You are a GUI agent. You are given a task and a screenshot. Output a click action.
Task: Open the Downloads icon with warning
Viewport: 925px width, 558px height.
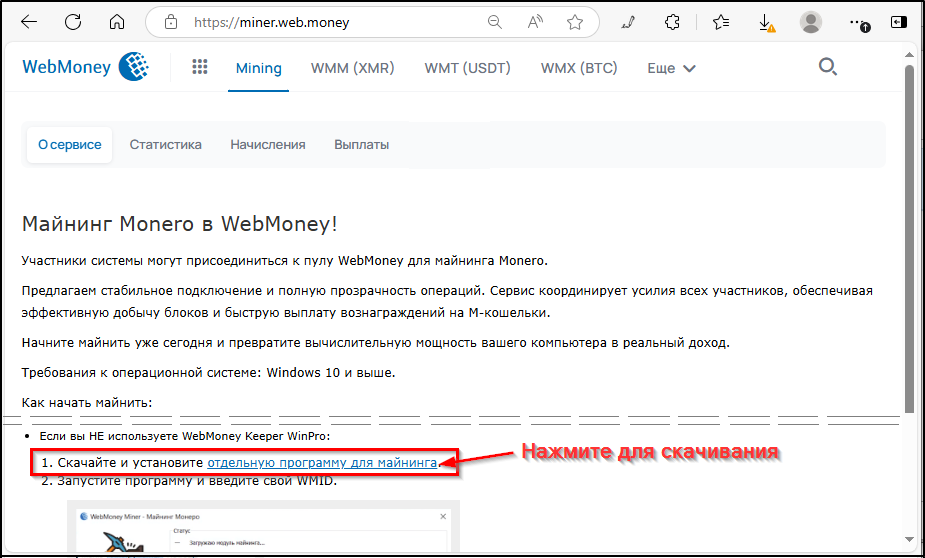tap(766, 23)
